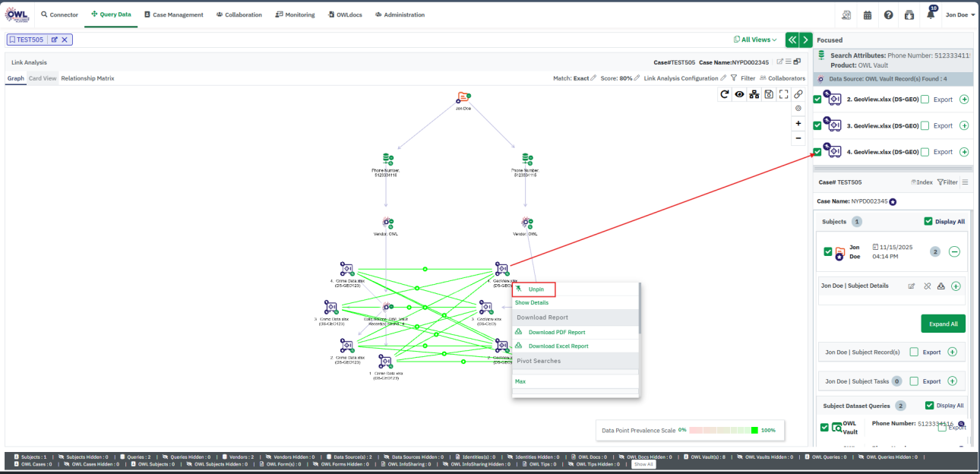Enter fullscreen mode for the graph
The height and width of the screenshot is (474, 980).
click(x=783, y=94)
